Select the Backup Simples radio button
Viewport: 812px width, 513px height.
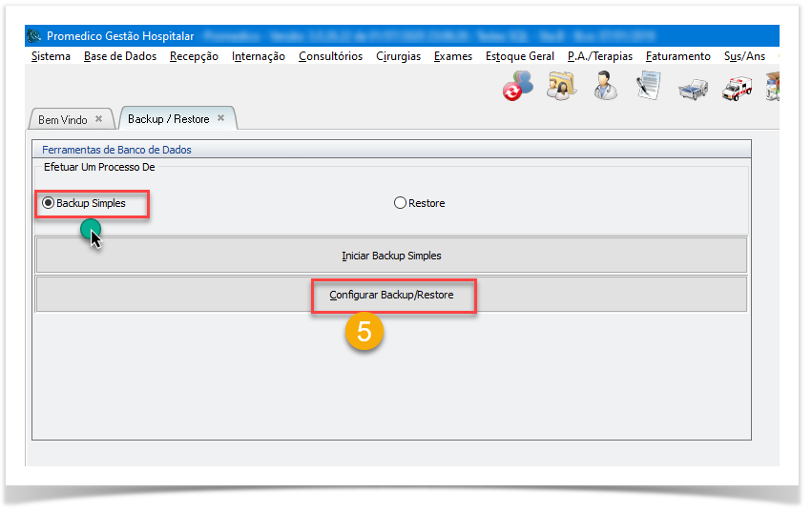pyautogui.click(x=48, y=203)
